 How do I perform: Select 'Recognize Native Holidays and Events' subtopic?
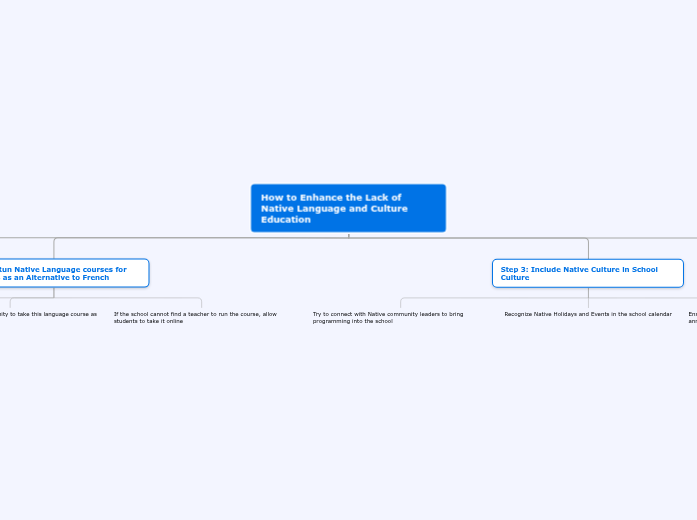588,314
